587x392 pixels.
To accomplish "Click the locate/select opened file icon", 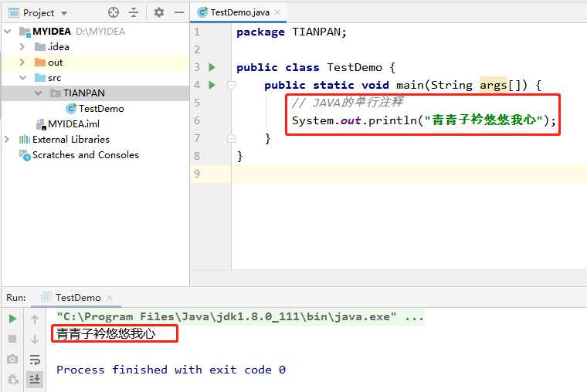I will (114, 12).
